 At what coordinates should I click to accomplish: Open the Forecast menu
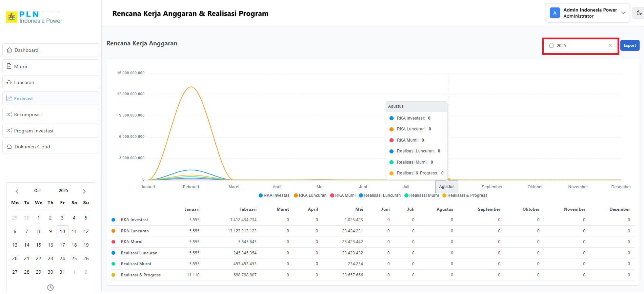pyautogui.click(x=23, y=99)
